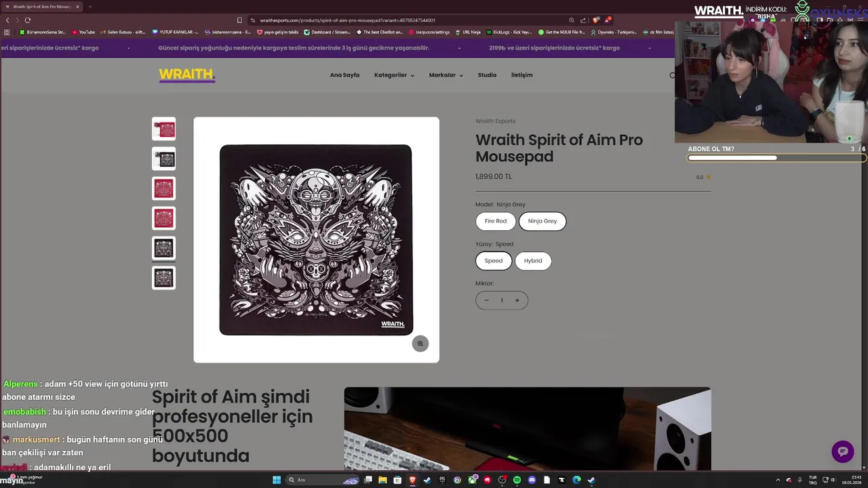Open the Dashboard / Stream bookmark
Screen dimensions: 868x488
point(328,32)
